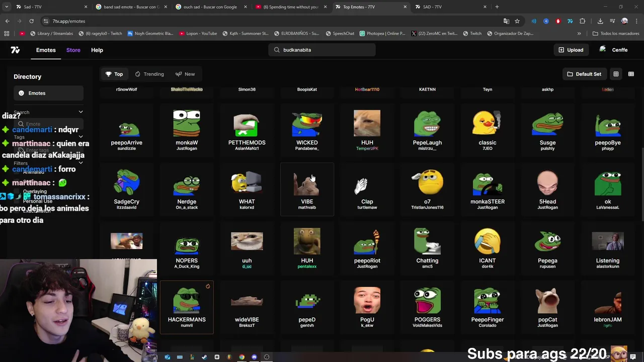Open a new browser tab with plus icon
Screen dimensions: 644x362
[497, 7]
